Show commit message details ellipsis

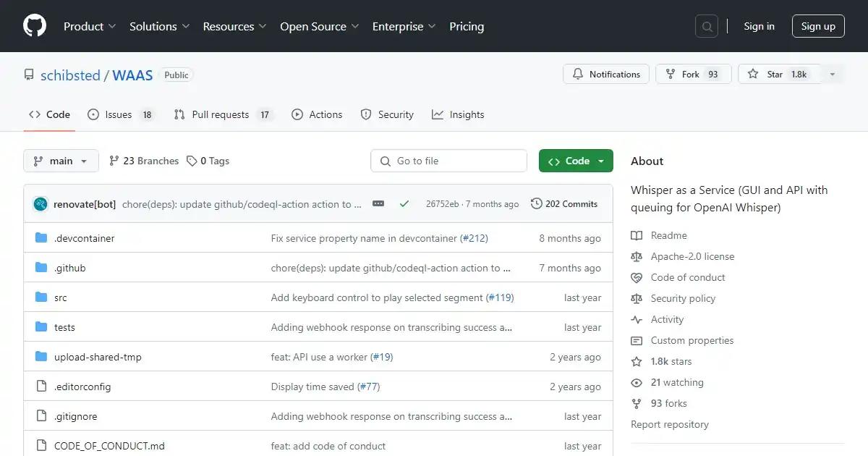378,204
